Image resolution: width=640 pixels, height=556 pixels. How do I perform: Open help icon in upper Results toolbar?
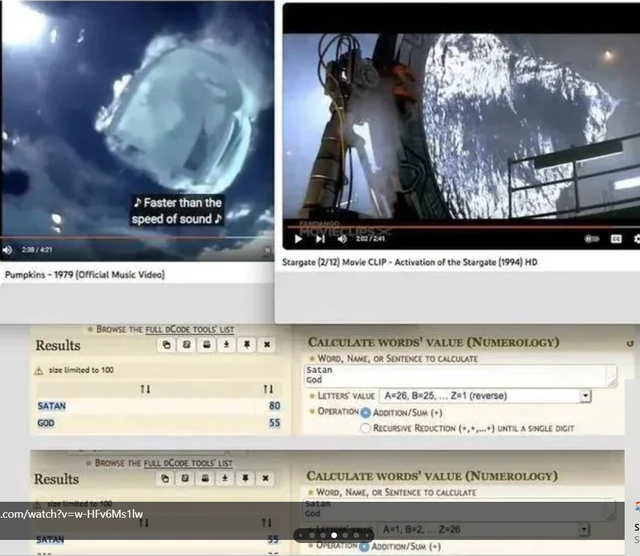187,345
